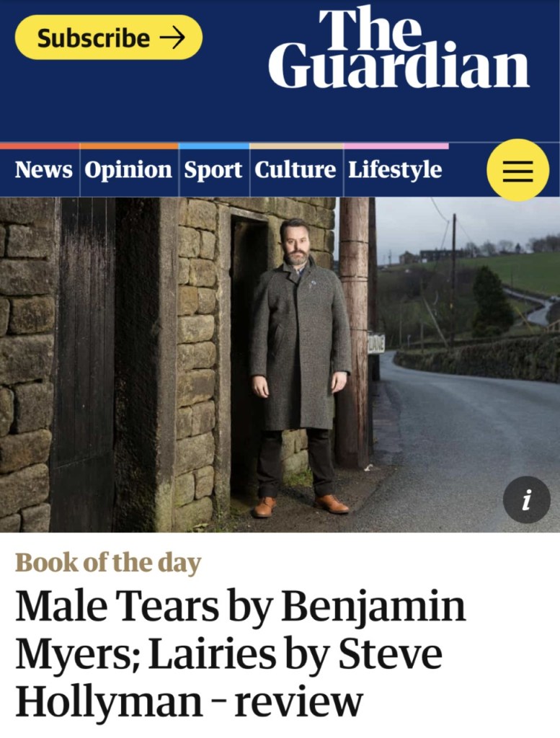The width and height of the screenshot is (560, 738).
Task: Click the Guardian logo
Action: tap(399, 47)
